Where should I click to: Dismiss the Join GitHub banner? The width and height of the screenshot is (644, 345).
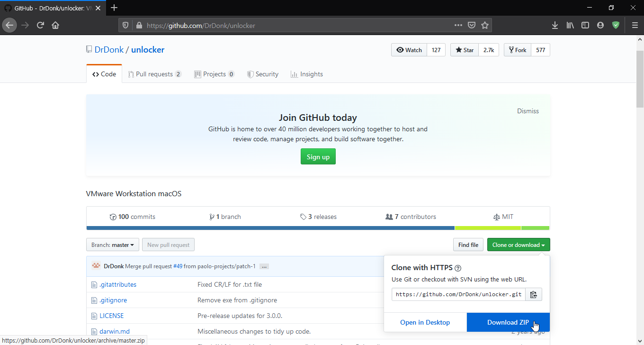point(528,111)
